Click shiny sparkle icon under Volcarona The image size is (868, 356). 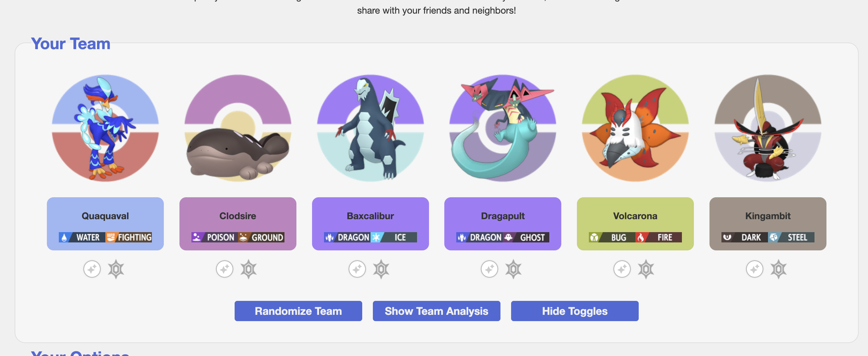tap(622, 269)
